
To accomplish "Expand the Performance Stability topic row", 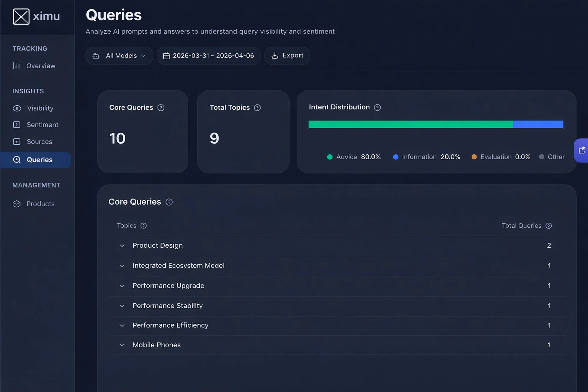I will 337,306.
